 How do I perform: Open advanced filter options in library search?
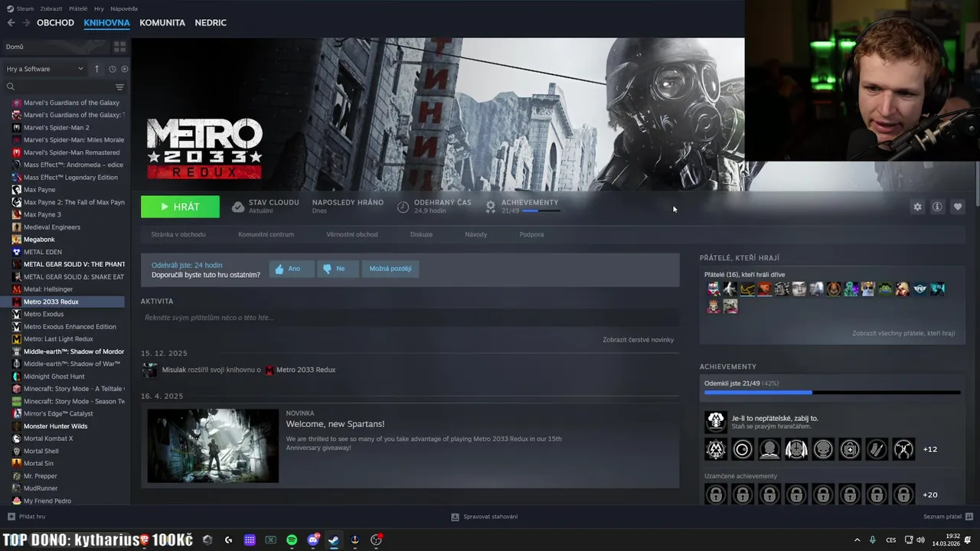point(119,87)
